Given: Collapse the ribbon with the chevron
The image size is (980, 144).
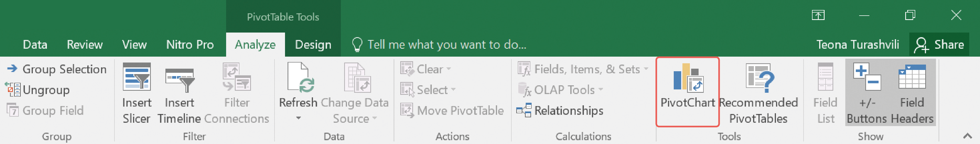Looking at the screenshot, I should (967, 136).
